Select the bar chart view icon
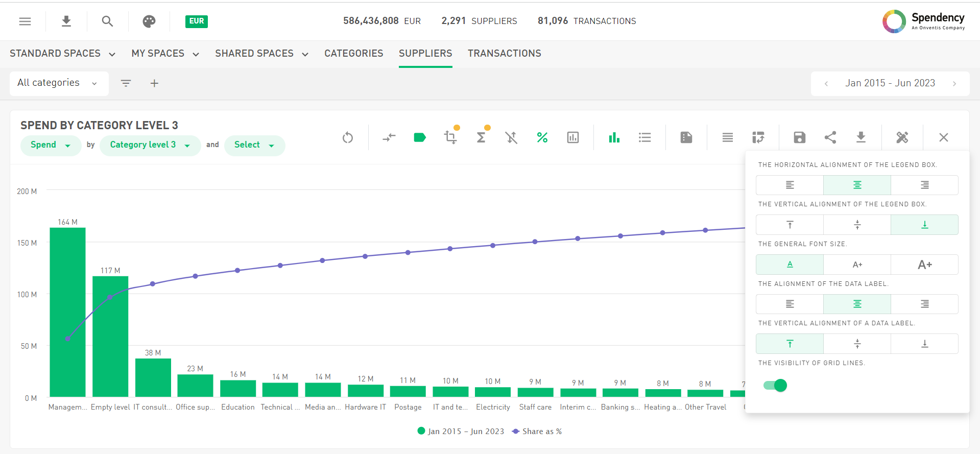980x454 pixels. tap(614, 137)
